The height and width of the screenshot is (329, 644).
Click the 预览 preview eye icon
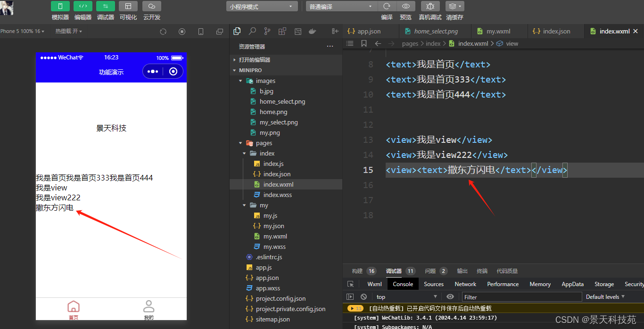pos(405,6)
